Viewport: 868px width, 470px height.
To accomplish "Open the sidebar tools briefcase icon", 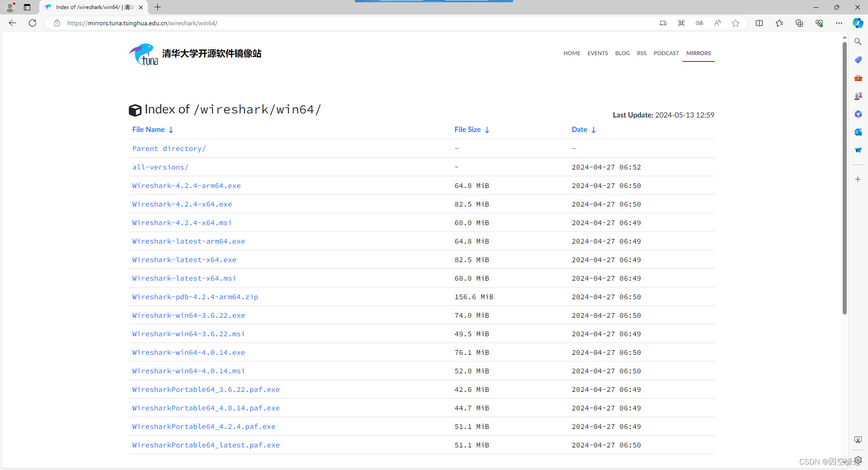I will click(x=858, y=78).
